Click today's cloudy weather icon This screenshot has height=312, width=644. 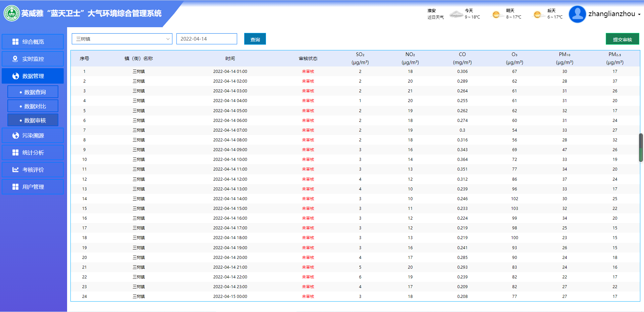(x=456, y=14)
